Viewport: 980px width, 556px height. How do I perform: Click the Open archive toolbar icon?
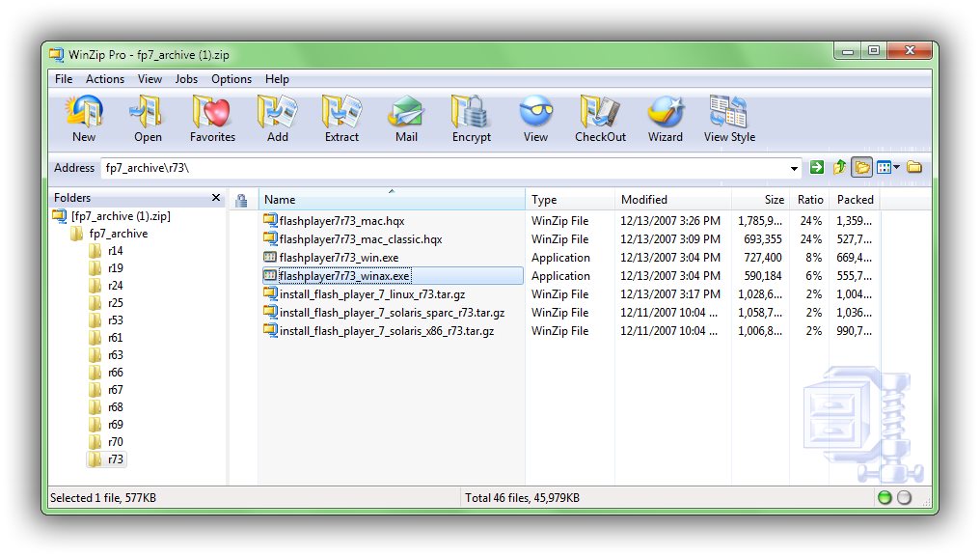[x=148, y=119]
